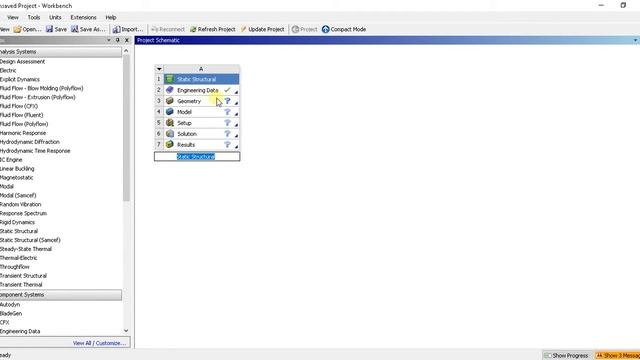Click Show Progress button
The height and width of the screenshot is (360, 640).
pyautogui.click(x=566, y=356)
